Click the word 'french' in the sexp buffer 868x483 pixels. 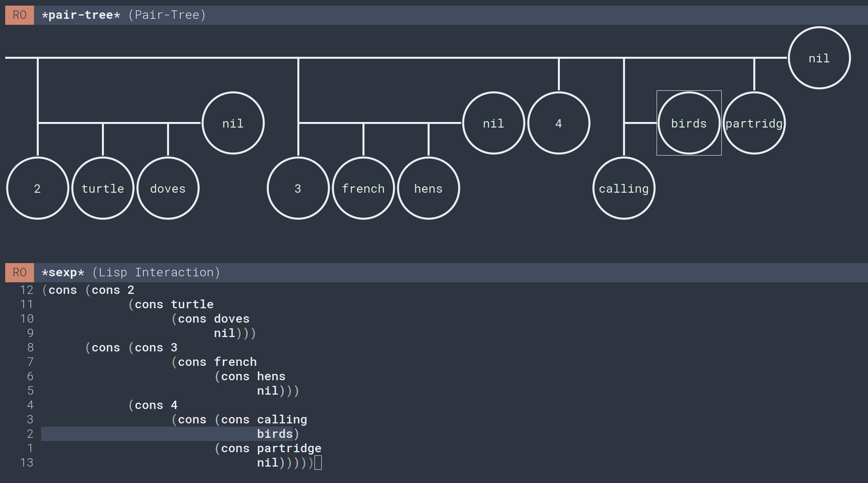[x=235, y=362]
